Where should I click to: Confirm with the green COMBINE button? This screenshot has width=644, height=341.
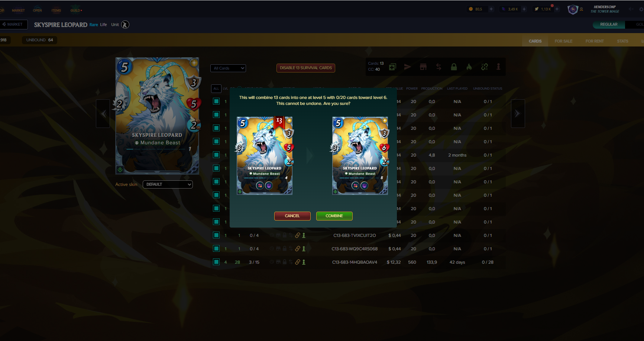pos(334,216)
